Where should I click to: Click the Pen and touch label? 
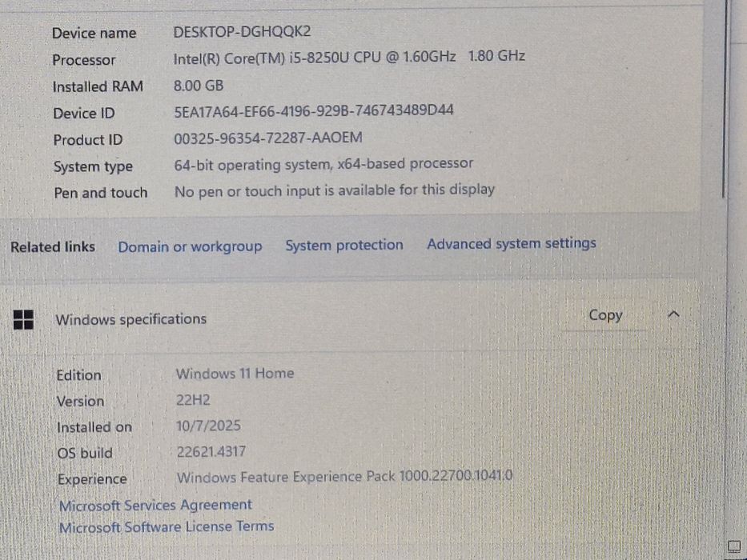tap(101, 194)
